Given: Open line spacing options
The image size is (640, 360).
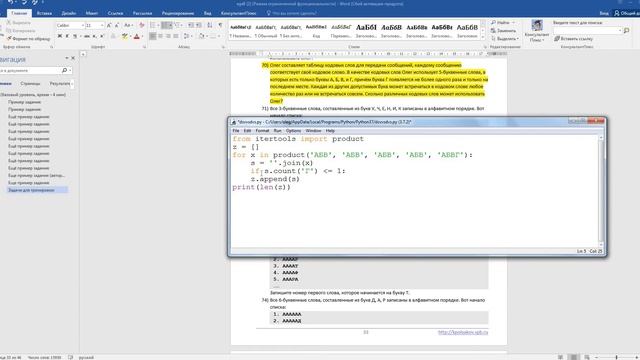Looking at the screenshot, I should (187, 36).
